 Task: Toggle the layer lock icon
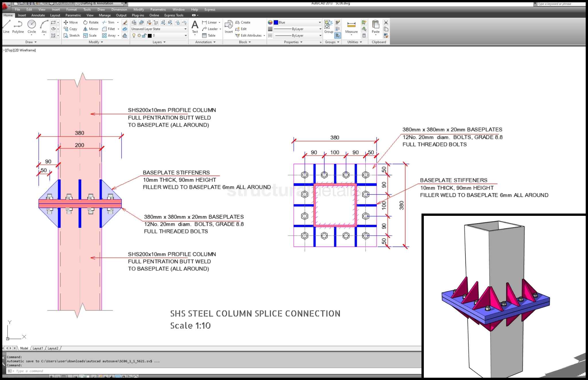click(x=144, y=35)
